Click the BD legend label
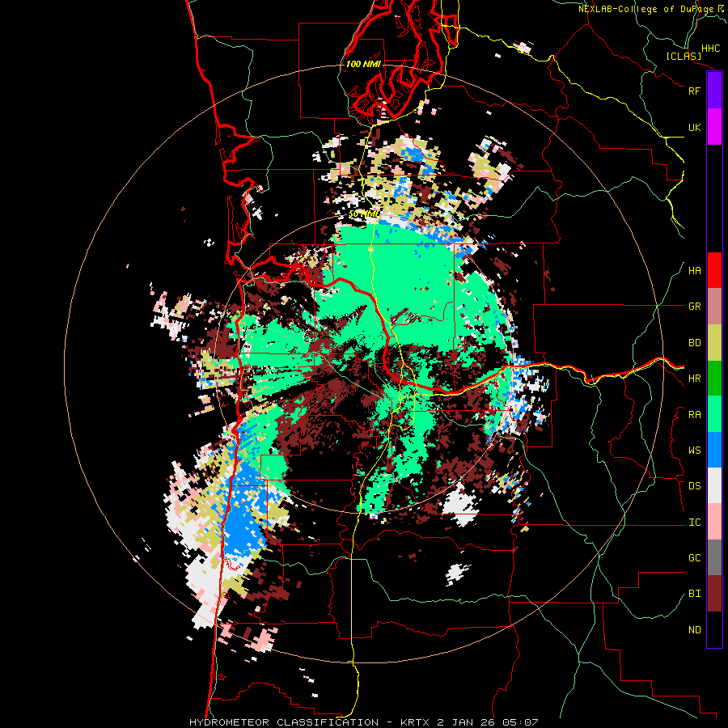 694,343
